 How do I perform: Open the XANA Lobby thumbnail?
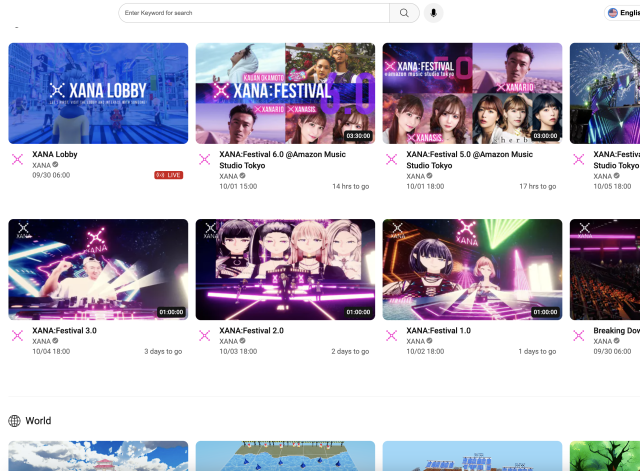[x=98, y=93]
